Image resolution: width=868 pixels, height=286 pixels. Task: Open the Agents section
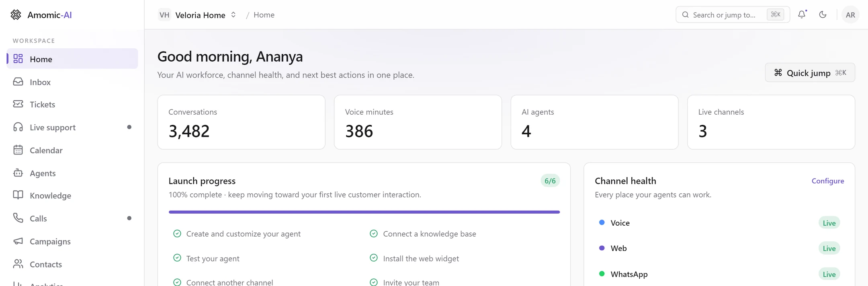point(72,173)
